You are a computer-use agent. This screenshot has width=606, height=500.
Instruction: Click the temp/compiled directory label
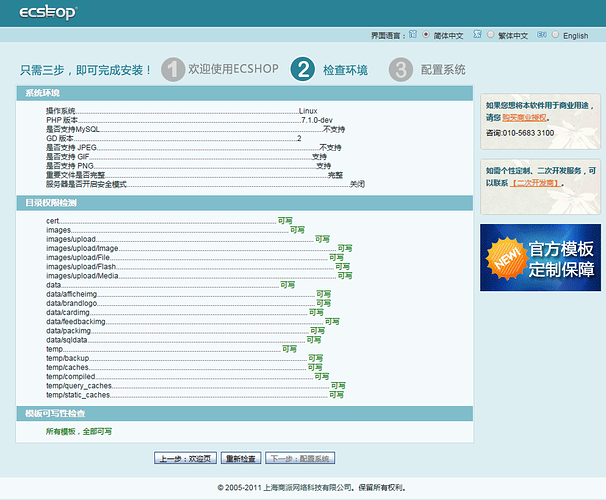pos(71,376)
